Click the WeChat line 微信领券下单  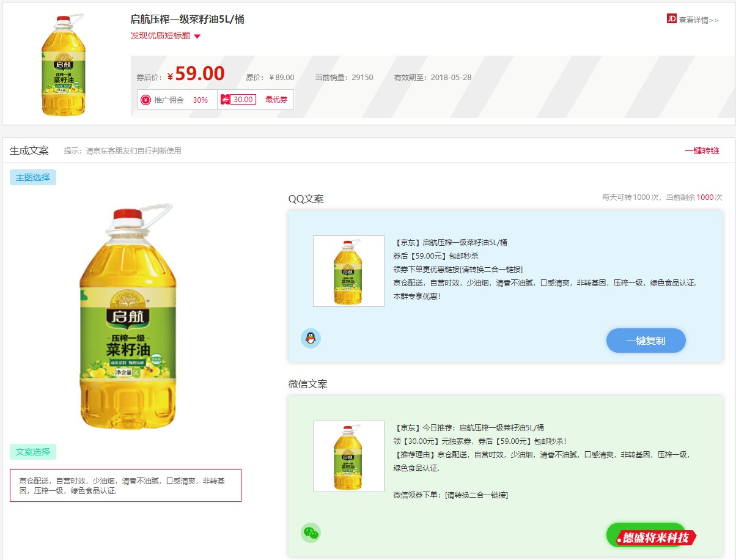(451, 495)
